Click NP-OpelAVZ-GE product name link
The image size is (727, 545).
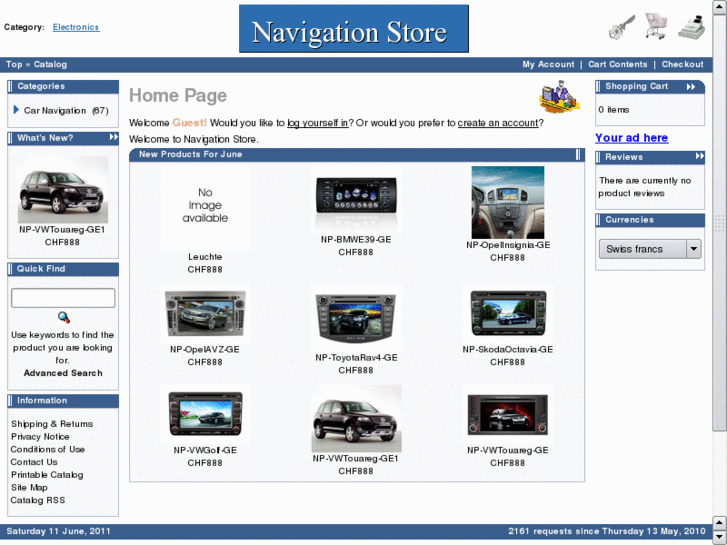click(205, 349)
